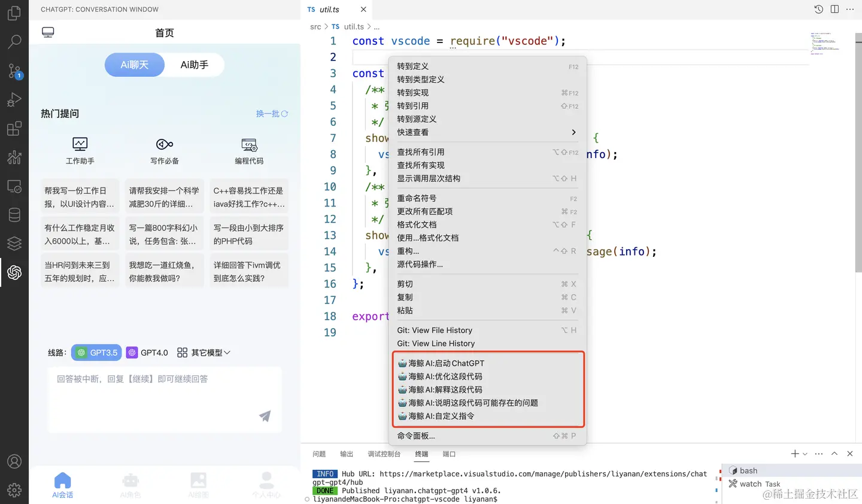
Task: Open the Accounts icon in activity bar
Action: coord(14,462)
